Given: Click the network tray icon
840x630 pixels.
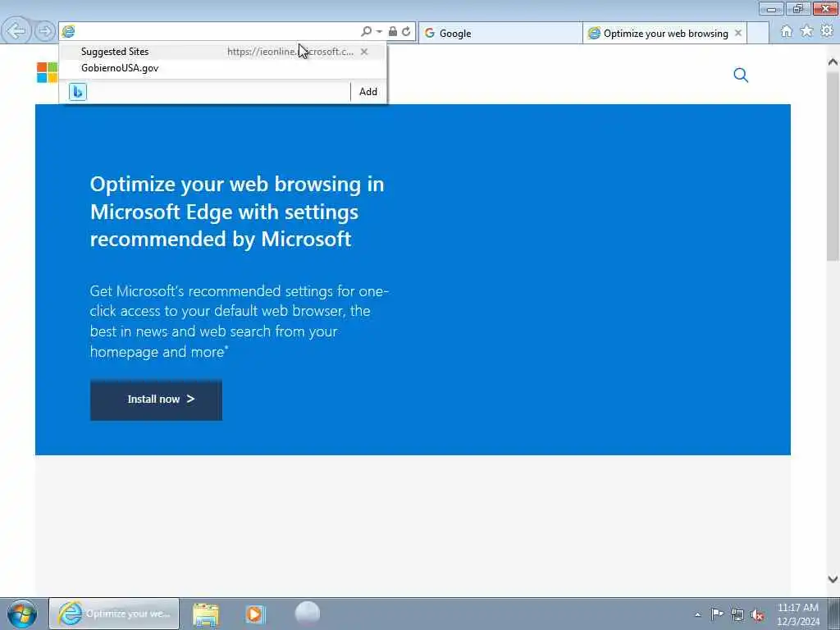Looking at the screenshot, I should 737,614.
